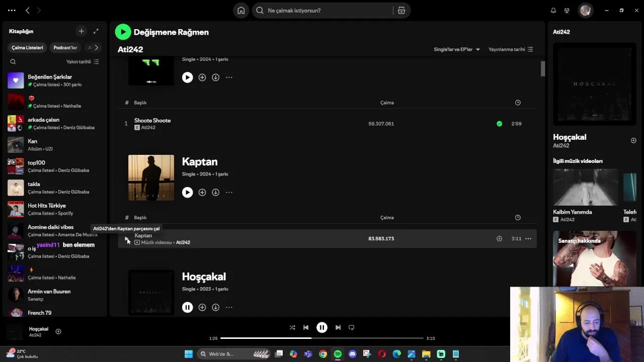The height and width of the screenshot is (362, 644).
Task: Select the Çalma Listeleri filter chip
Action: 28,48
